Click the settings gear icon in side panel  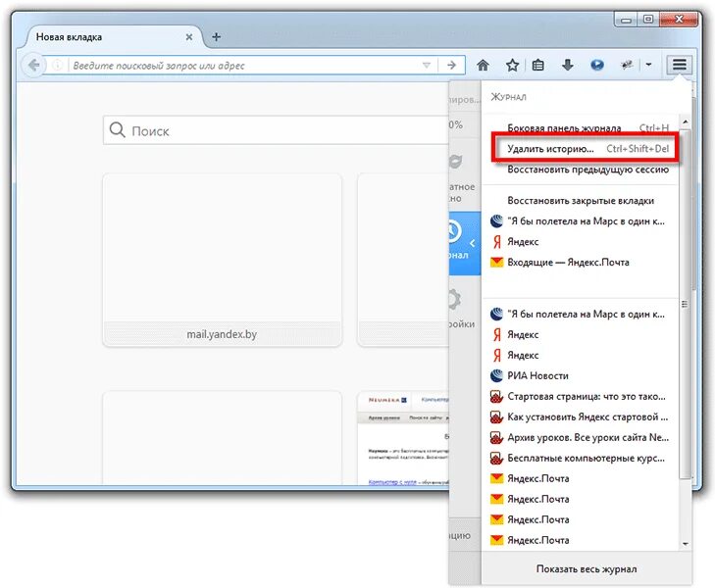(457, 299)
